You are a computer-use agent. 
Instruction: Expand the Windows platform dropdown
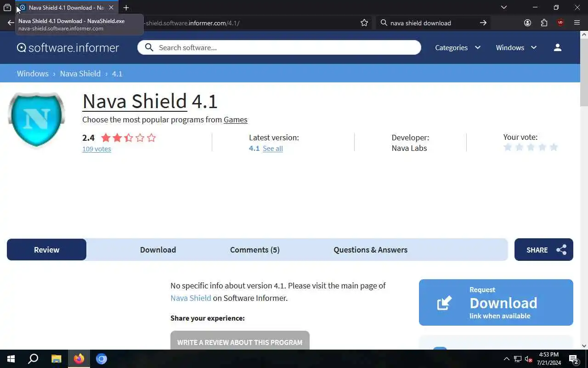tap(516, 47)
